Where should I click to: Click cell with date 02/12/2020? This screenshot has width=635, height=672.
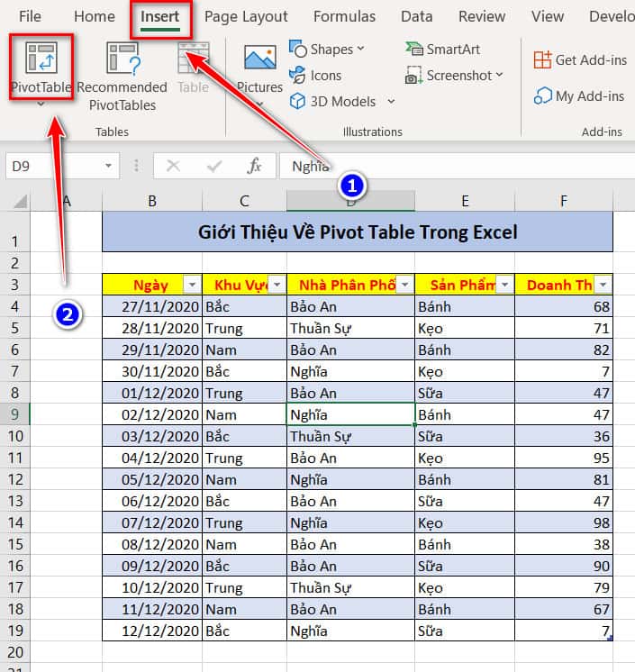152,414
